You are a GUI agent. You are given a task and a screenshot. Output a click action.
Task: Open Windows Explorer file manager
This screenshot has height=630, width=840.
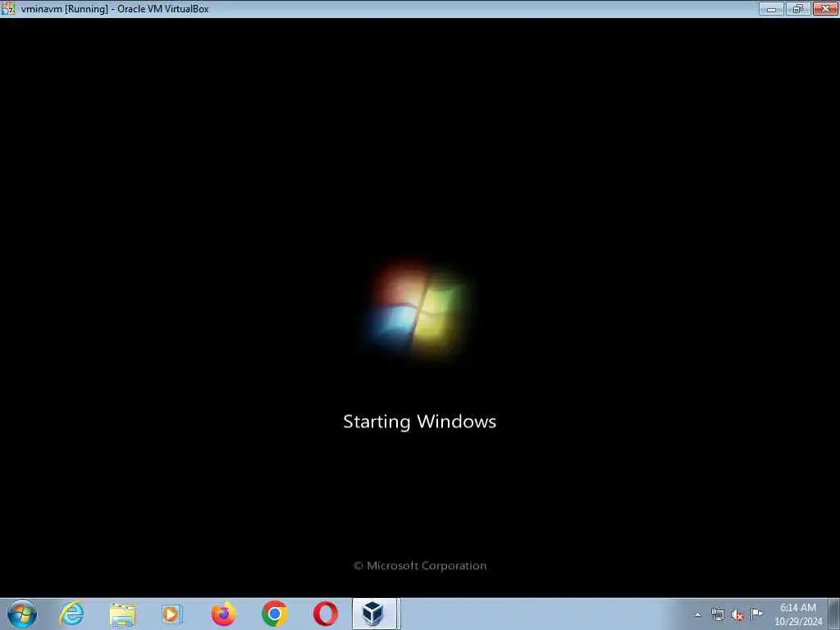pos(122,614)
